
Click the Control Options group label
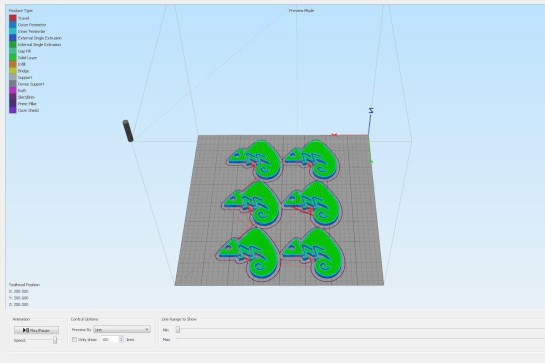pyautogui.click(x=84, y=319)
